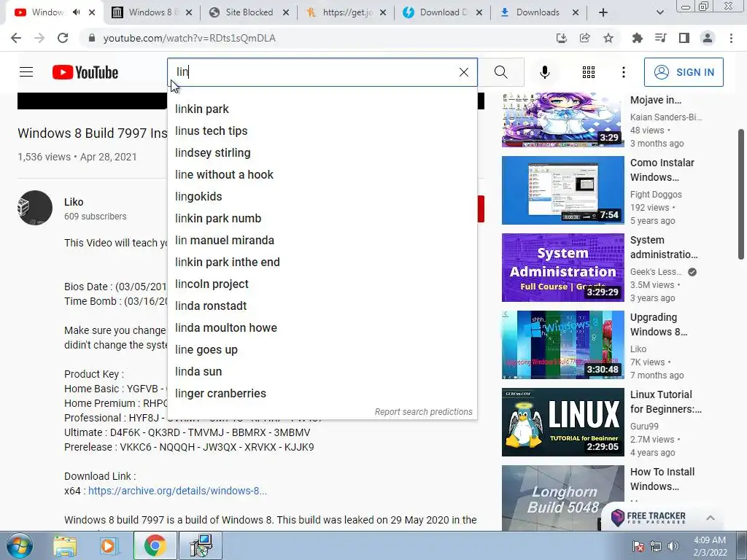
Task: Open Windows Explorer from taskbar
Action: click(65, 545)
